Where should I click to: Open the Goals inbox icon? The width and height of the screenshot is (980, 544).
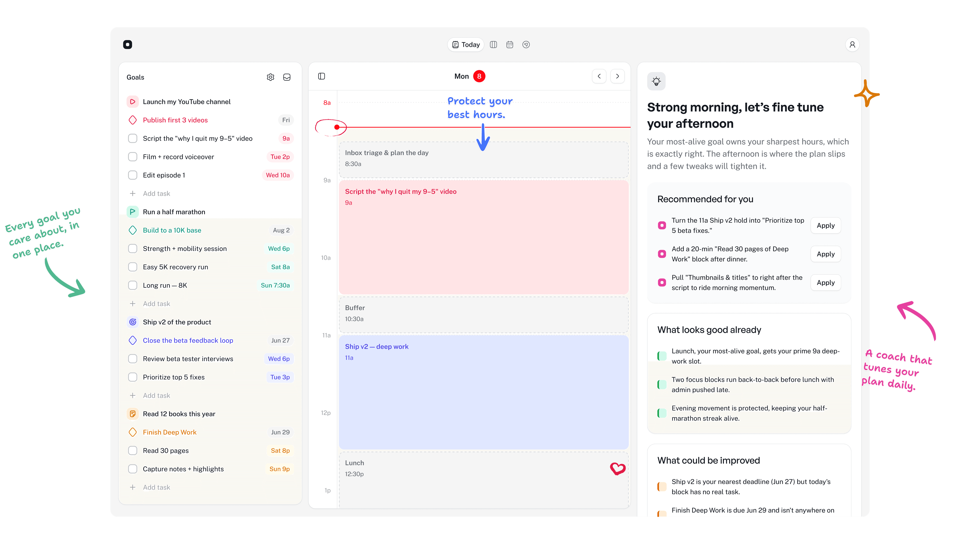287,77
